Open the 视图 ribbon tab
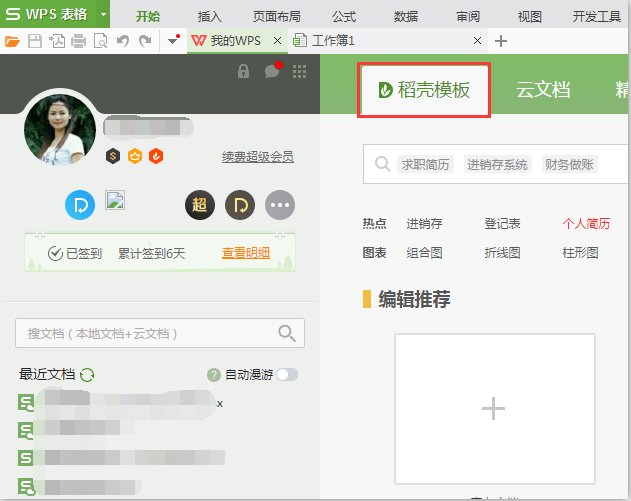Image resolution: width=631 pixels, height=501 pixels. point(529,16)
